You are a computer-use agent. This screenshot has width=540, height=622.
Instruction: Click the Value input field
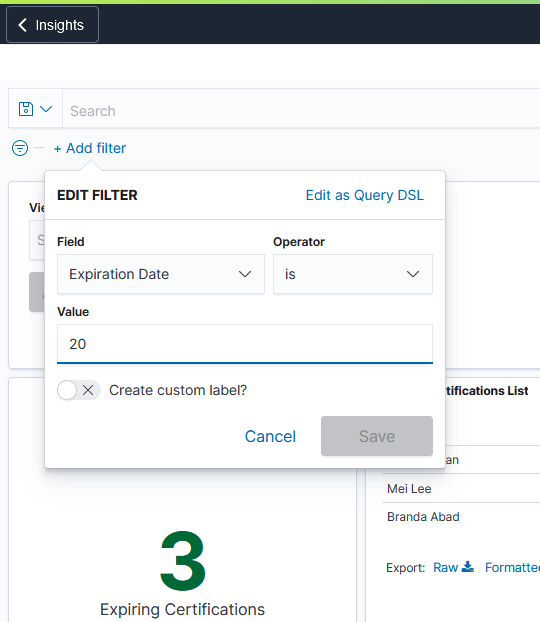click(245, 344)
